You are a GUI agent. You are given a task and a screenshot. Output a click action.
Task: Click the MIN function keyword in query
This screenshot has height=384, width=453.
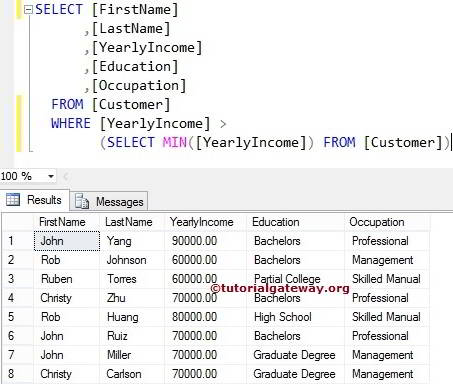tap(175, 143)
